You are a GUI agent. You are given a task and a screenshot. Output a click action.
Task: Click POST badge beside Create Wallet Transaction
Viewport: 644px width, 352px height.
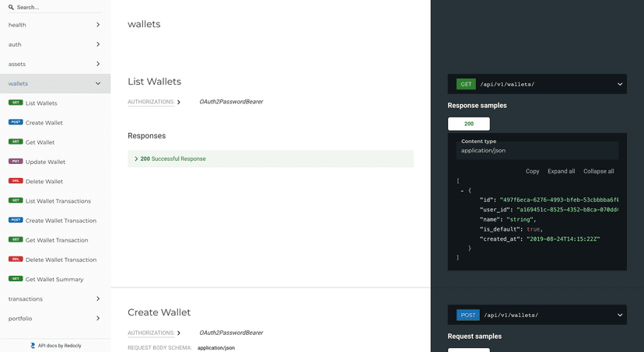coord(16,220)
